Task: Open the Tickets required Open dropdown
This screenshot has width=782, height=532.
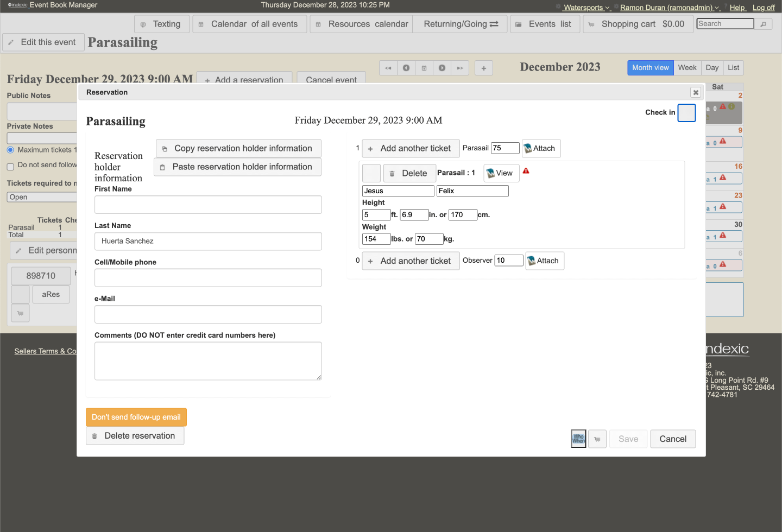Action: [x=41, y=197]
